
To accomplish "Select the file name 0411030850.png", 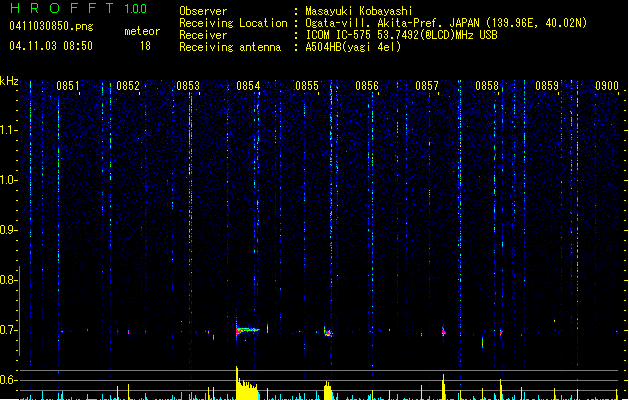I will pyautogui.click(x=51, y=26).
